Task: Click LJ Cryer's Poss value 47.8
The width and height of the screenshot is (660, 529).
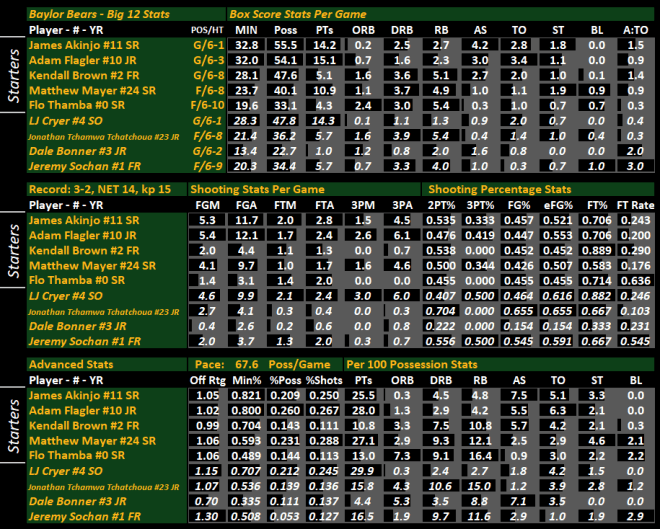Action: [285, 121]
